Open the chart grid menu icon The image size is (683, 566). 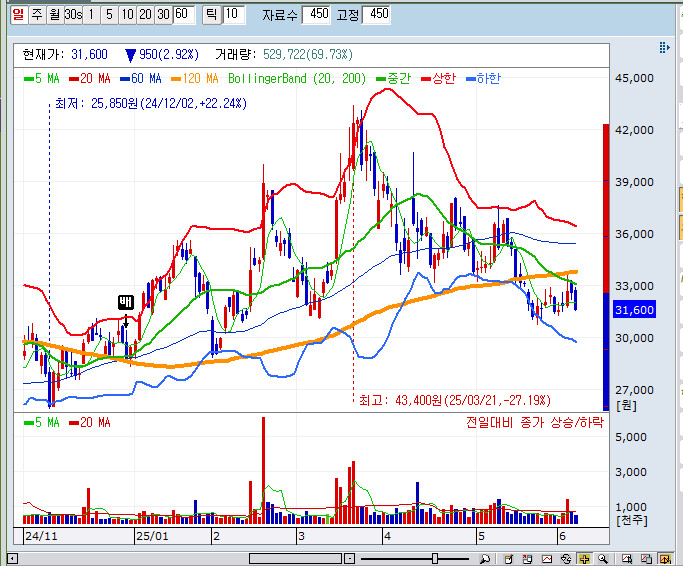[x=664, y=47]
